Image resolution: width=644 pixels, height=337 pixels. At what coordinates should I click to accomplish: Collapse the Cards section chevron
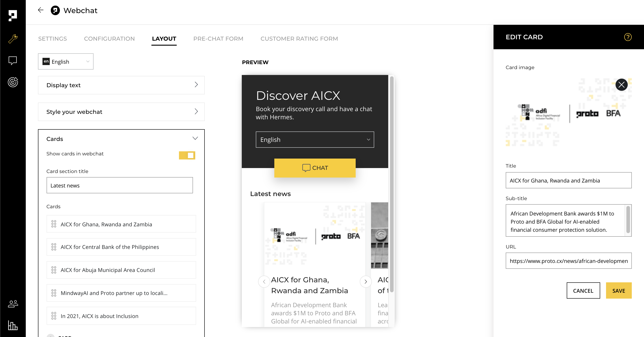(195, 138)
